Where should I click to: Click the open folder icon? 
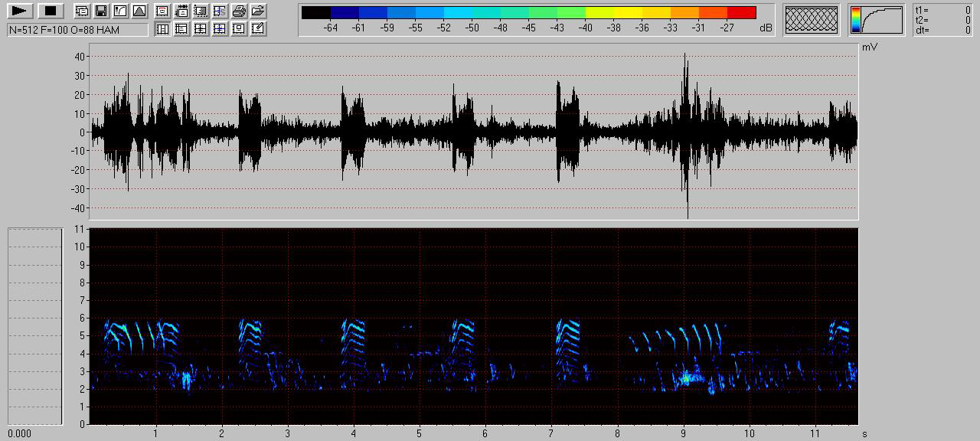[258, 11]
